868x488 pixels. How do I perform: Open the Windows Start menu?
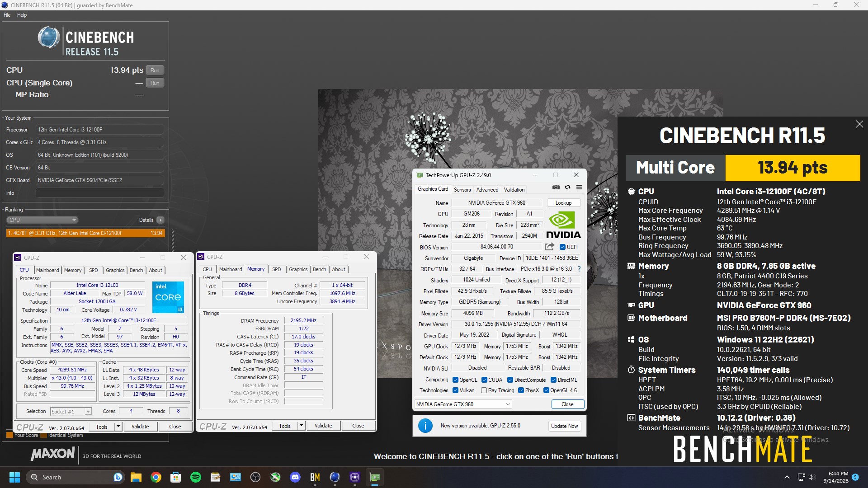(x=14, y=477)
